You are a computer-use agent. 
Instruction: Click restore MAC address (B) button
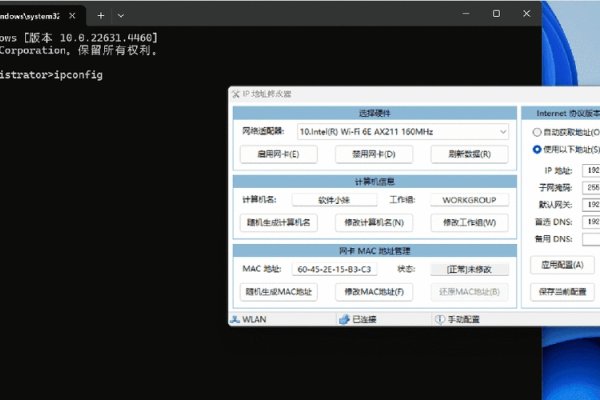point(470,292)
